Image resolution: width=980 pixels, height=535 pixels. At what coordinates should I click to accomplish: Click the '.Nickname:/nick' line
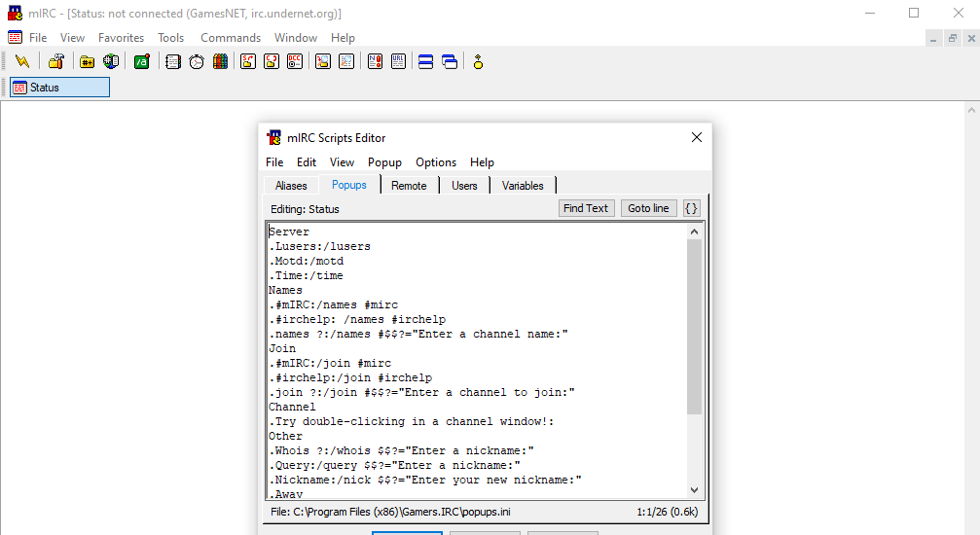coord(425,480)
